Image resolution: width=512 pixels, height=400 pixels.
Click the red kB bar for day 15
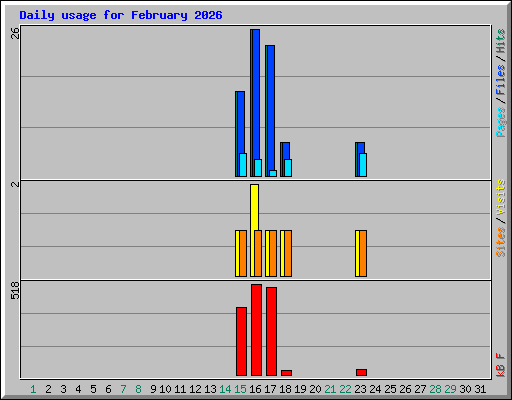coord(241,342)
